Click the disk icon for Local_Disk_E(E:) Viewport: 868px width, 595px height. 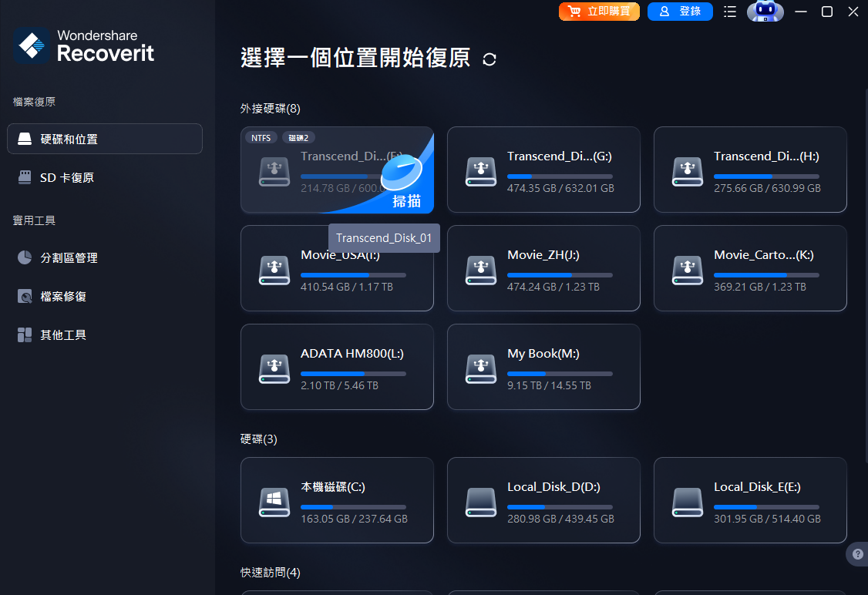tap(687, 502)
